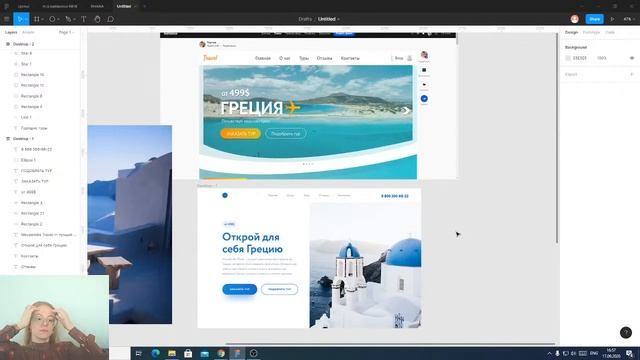Screen dimensions: 640x360
Task: Open Task View in the taskbar
Action: point(138,353)
